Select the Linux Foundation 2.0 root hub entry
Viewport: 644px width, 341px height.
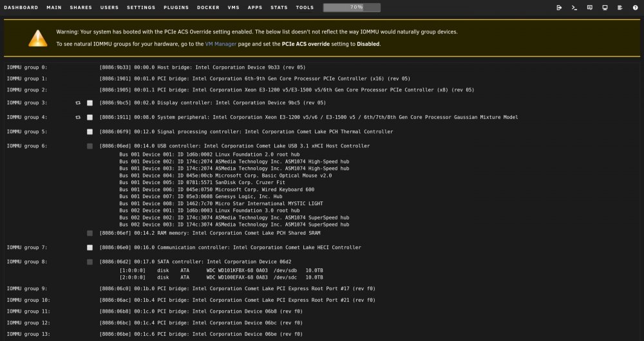[x=209, y=154]
